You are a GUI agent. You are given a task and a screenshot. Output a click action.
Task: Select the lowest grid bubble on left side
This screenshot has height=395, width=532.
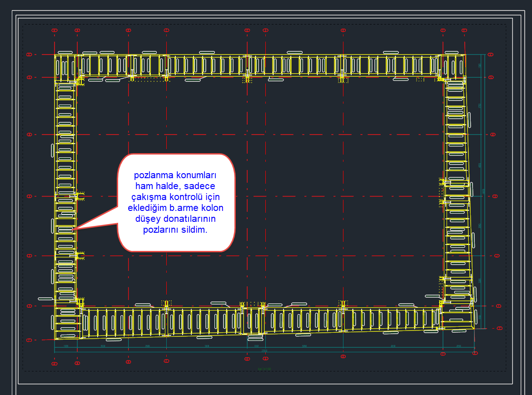coord(30,340)
